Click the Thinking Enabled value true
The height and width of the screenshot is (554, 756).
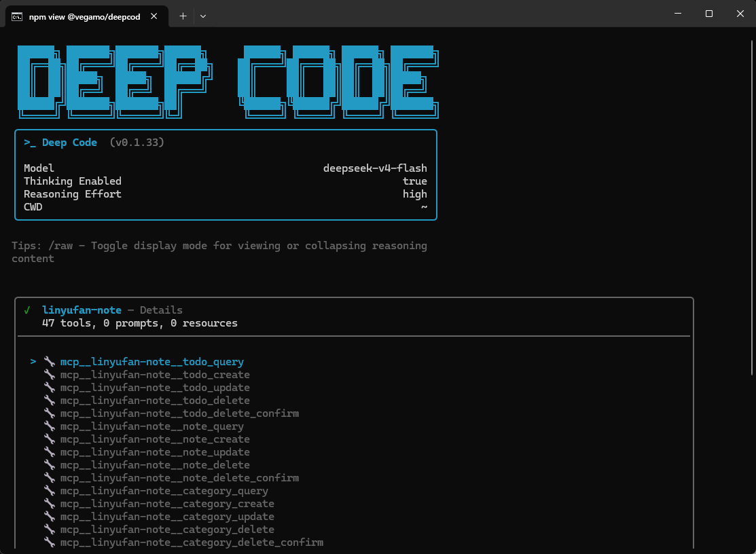pyautogui.click(x=414, y=181)
